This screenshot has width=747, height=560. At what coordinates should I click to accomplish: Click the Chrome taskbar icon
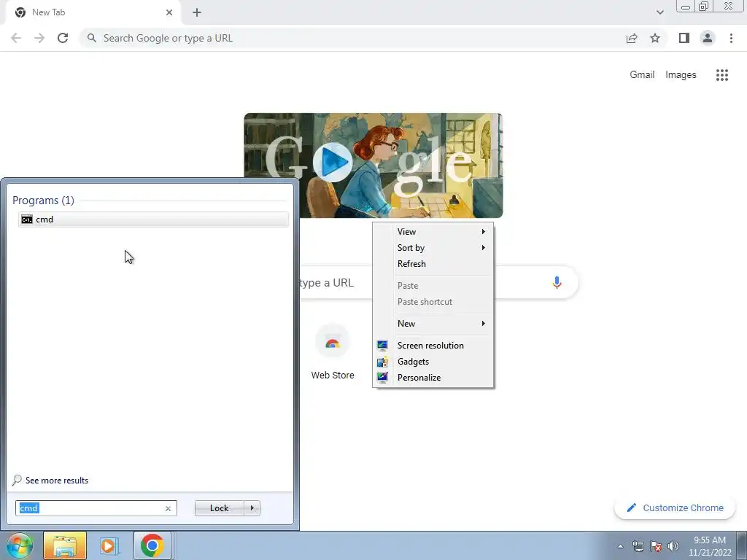[x=152, y=545]
